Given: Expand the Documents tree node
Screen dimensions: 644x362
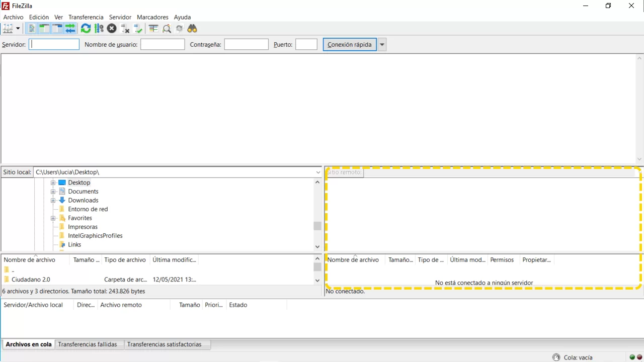Looking at the screenshot, I should [x=53, y=192].
